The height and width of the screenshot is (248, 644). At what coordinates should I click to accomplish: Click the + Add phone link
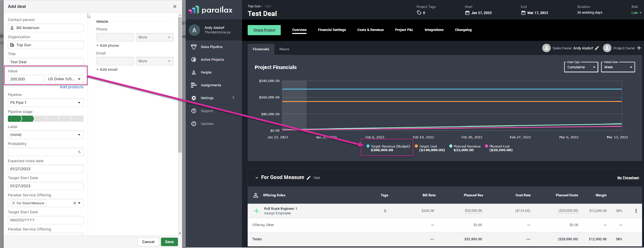tap(108, 46)
